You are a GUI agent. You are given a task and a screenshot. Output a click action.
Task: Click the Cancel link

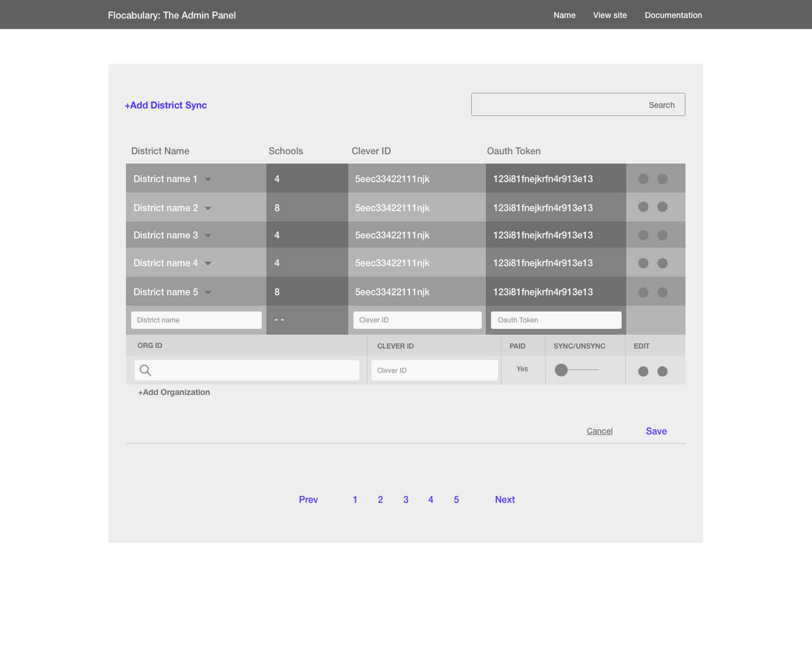pyautogui.click(x=600, y=431)
